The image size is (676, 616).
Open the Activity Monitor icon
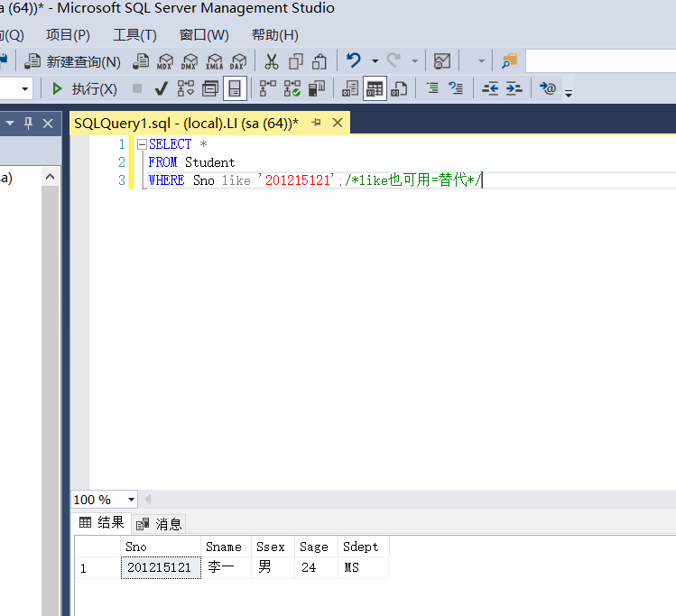442,61
